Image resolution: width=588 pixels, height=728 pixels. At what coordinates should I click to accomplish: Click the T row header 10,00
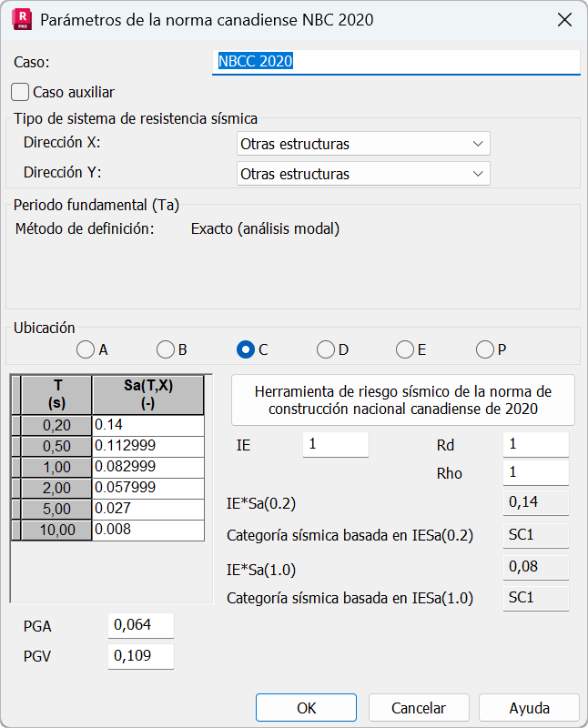[56, 530]
